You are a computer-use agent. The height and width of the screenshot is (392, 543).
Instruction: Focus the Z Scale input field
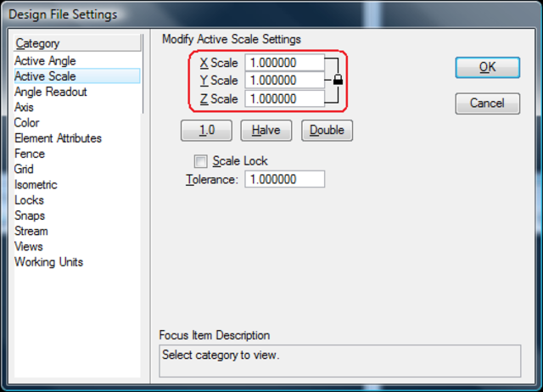(x=285, y=98)
